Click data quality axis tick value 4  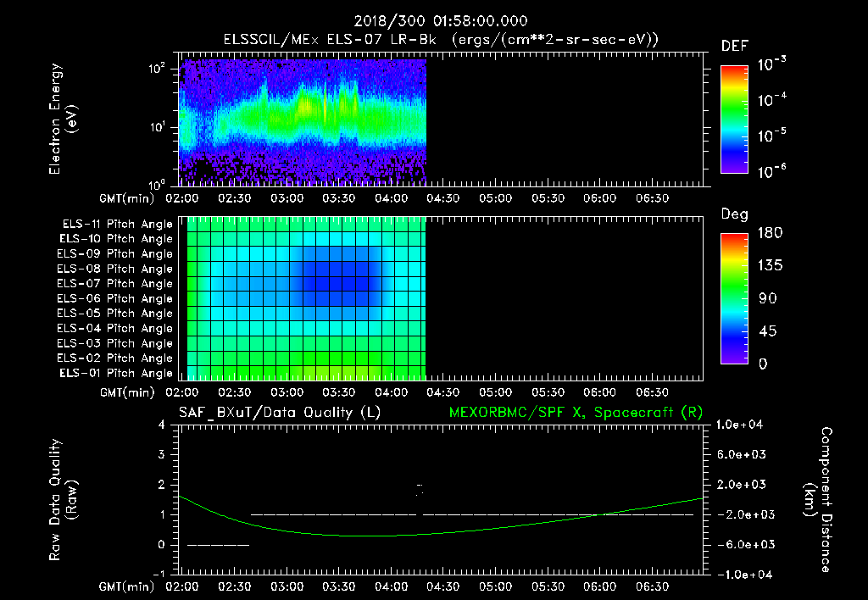pyautogui.click(x=162, y=425)
